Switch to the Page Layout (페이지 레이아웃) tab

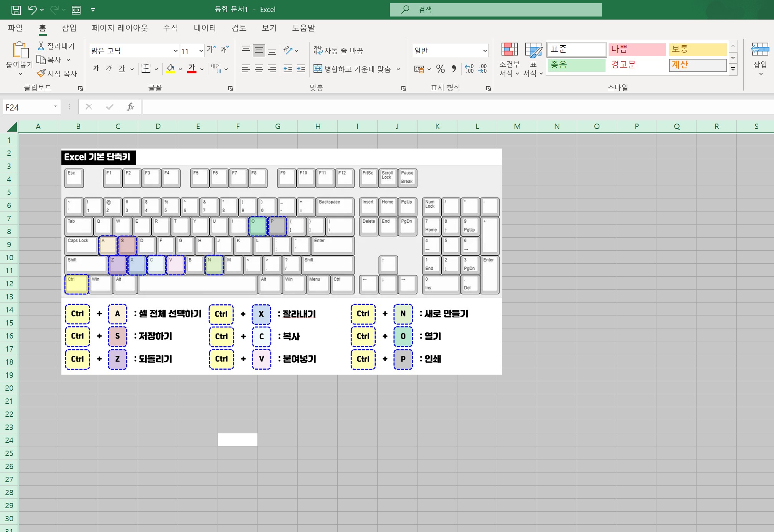(x=120, y=28)
